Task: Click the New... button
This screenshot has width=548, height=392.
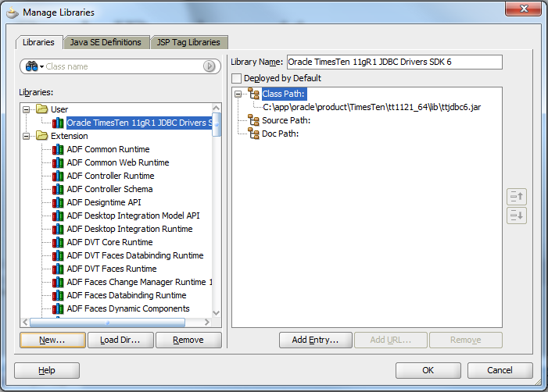Action: coord(52,340)
